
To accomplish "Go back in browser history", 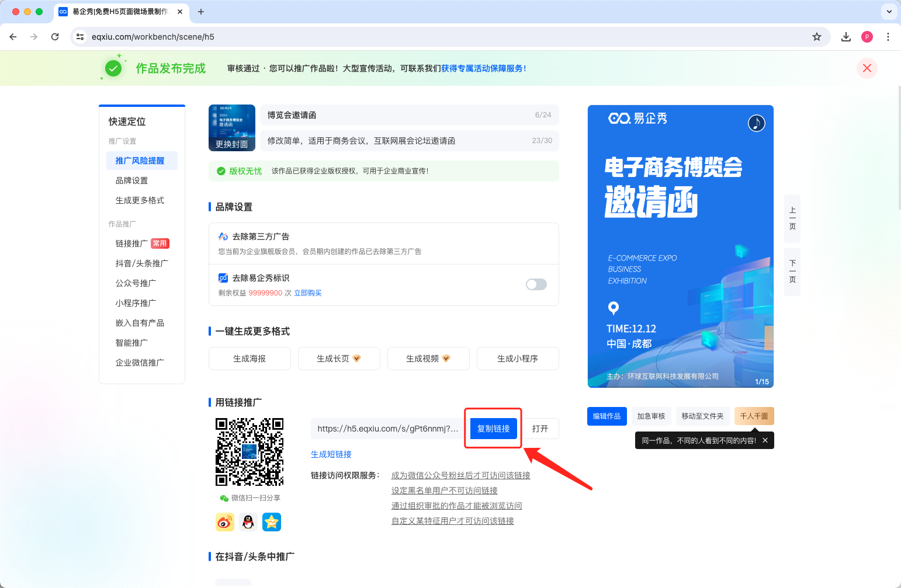I will point(13,37).
